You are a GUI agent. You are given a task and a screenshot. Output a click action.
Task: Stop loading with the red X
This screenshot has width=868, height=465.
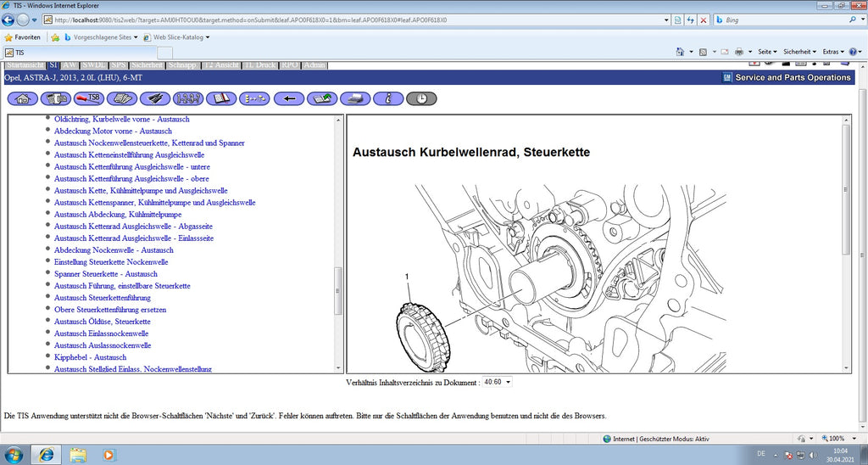[x=704, y=20]
